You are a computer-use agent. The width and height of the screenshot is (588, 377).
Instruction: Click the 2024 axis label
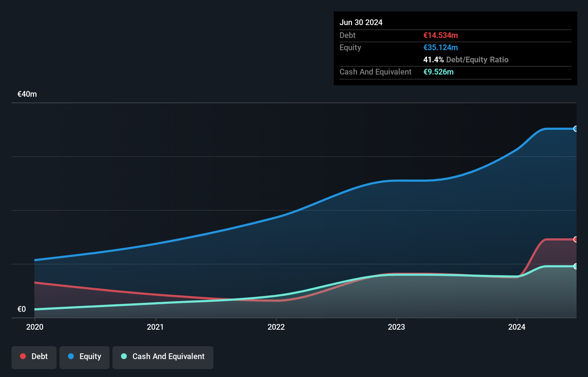pos(517,327)
